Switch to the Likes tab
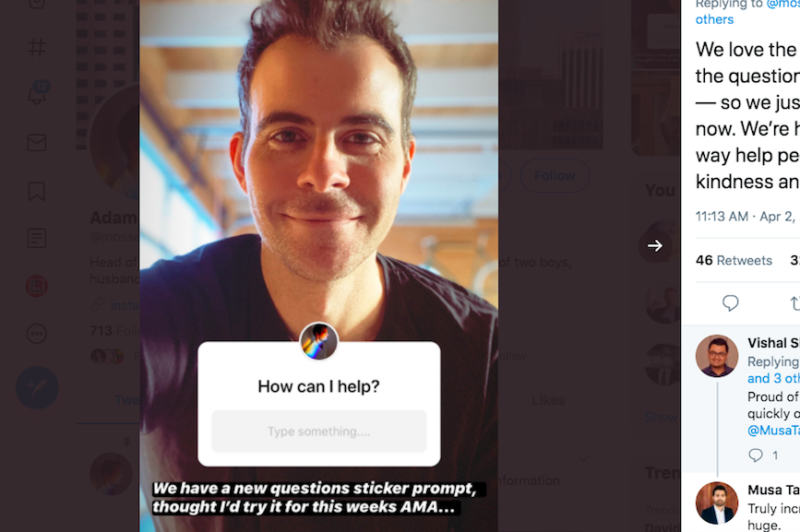This screenshot has width=800, height=532. coord(548,400)
